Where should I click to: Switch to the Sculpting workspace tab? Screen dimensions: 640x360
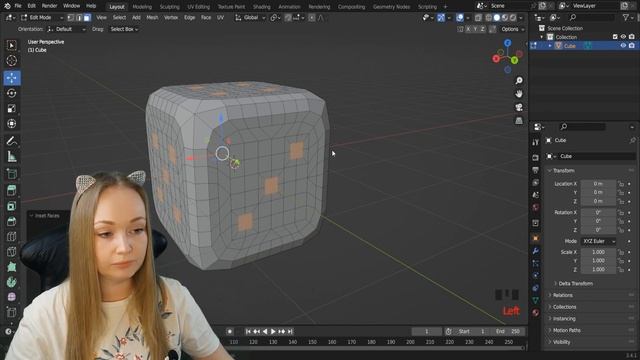point(169,7)
